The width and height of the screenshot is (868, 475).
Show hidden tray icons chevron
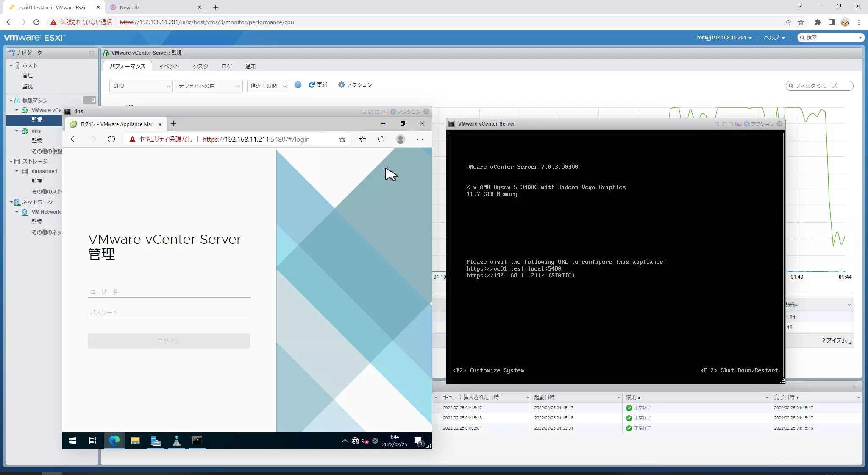coord(345,441)
